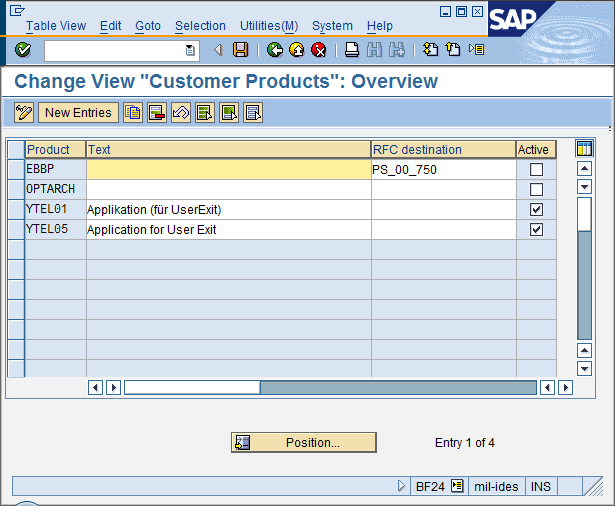
Task: Click the Text column header
Action: click(x=228, y=149)
